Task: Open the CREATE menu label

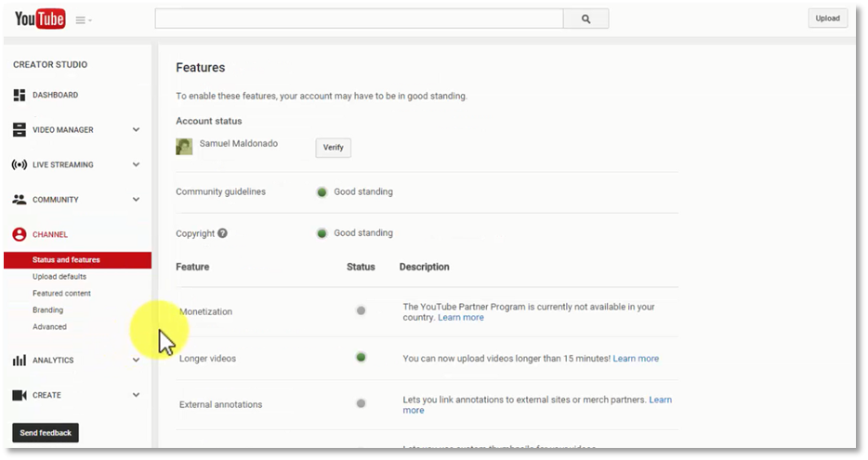Action: point(47,395)
